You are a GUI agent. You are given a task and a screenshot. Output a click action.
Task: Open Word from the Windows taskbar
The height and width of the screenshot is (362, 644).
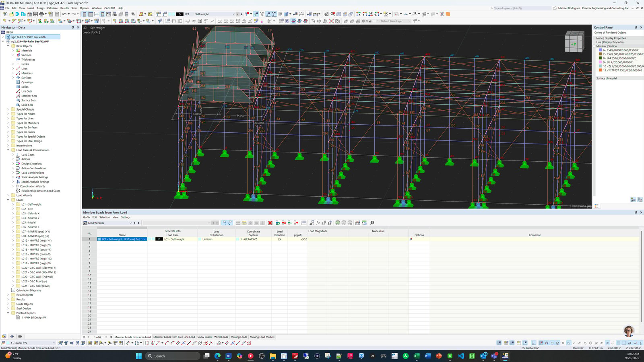[x=427, y=356]
